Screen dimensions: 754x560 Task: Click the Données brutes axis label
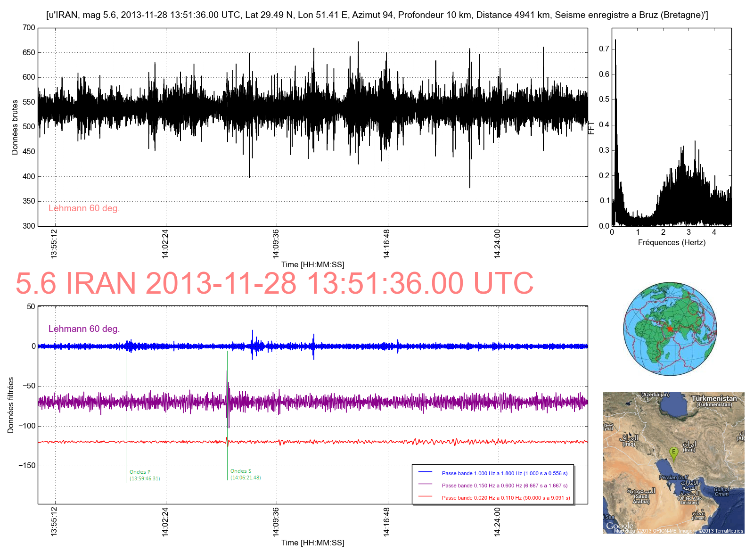15,127
